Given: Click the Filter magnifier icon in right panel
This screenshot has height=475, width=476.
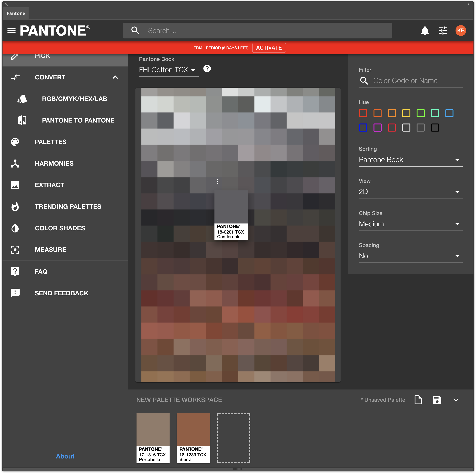Looking at the screenshot, I should pyautogui.click(x=364, y=80).
